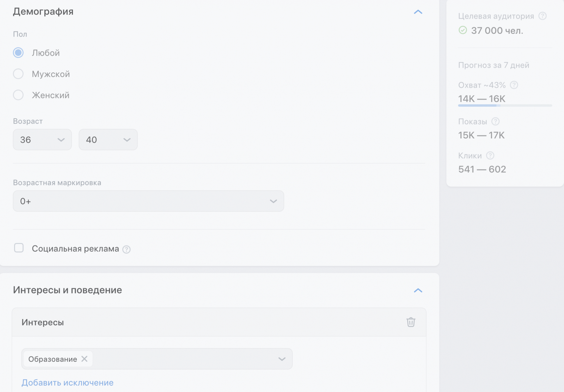This screenshot has height=392, width=564.
Task: Select the Любой gender option
Action: (x=18, y=53)
